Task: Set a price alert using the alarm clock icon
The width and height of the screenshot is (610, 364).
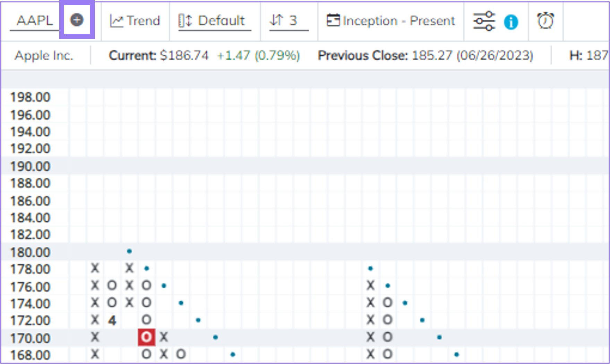Action: [x=545, y=21]
